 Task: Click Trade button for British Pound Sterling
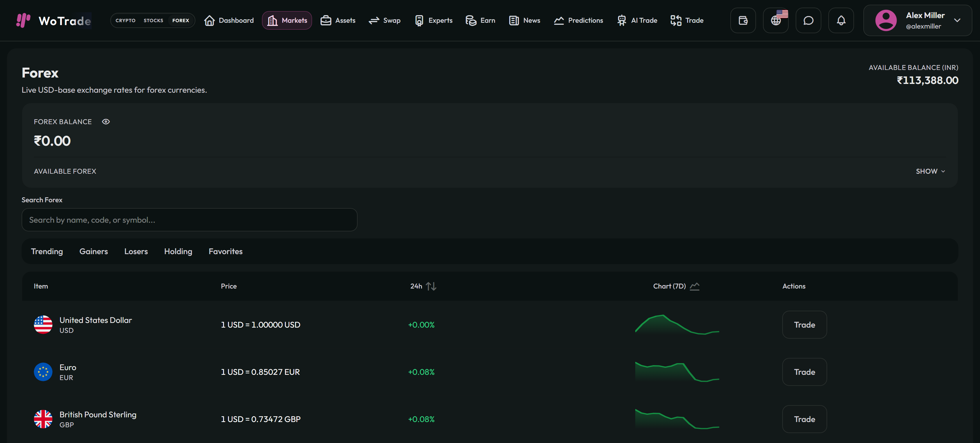point(804,419)
